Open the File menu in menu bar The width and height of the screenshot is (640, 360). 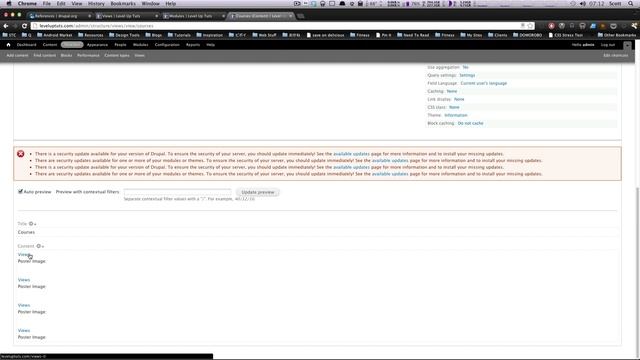point(47,4)
